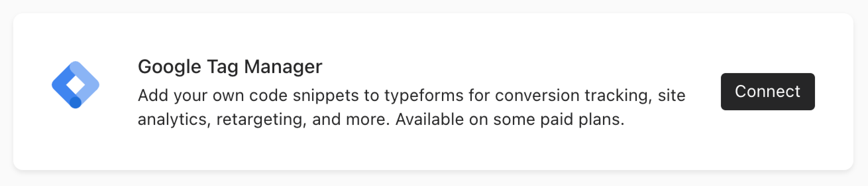
Task: Select the Google Tag Manager heading
Action: 230,67
